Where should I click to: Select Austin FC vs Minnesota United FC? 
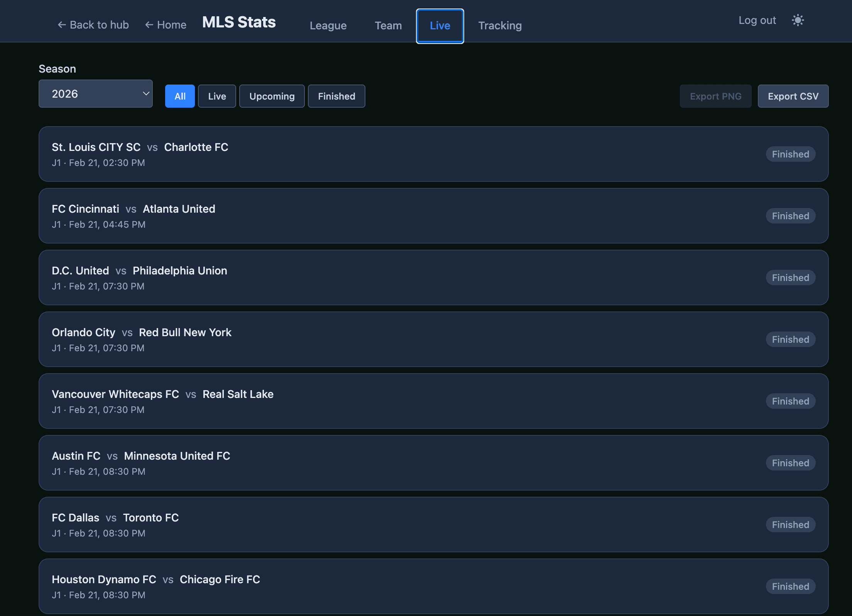pos(433,463)
